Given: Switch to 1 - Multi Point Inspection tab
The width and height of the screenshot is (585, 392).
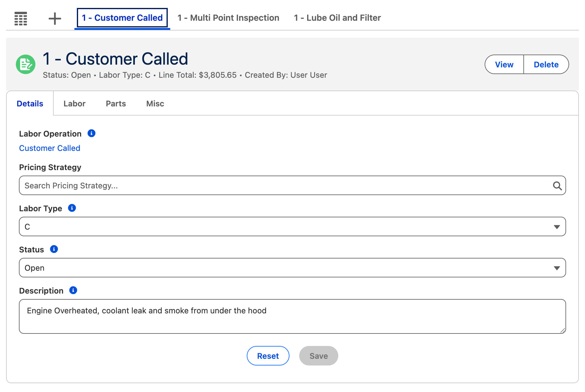Looking at the screenshot, I should point(228,18).
